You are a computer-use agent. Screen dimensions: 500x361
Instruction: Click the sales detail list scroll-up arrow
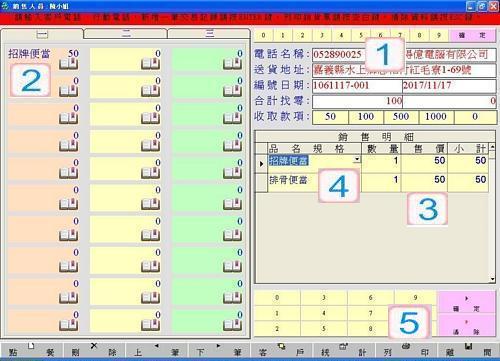point(492,147)
